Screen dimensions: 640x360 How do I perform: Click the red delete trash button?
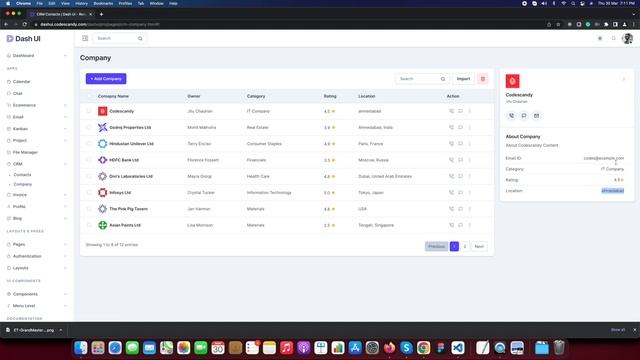[x=483, y=79]
